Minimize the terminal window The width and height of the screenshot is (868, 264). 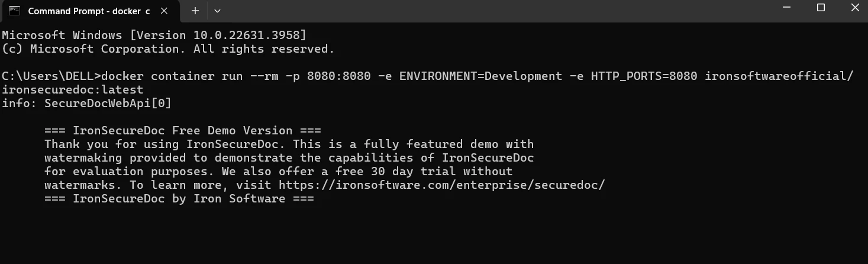(787, 8)
